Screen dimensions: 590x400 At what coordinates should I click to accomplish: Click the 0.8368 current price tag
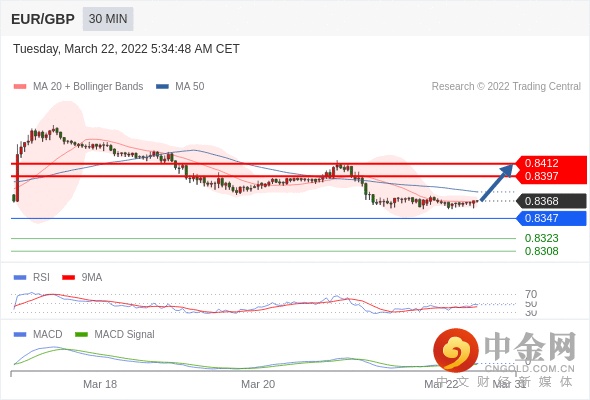click(551, 201)
